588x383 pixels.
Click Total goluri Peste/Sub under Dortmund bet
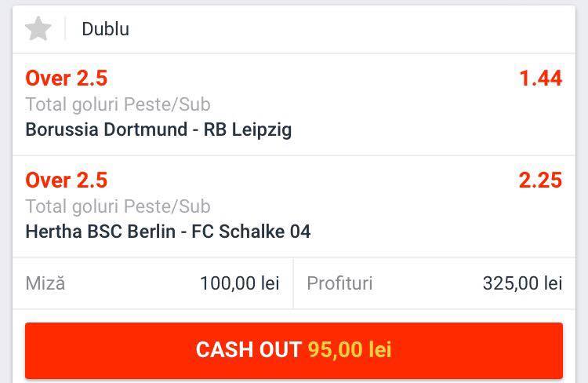pyautogui.click(x=118, y=104)
